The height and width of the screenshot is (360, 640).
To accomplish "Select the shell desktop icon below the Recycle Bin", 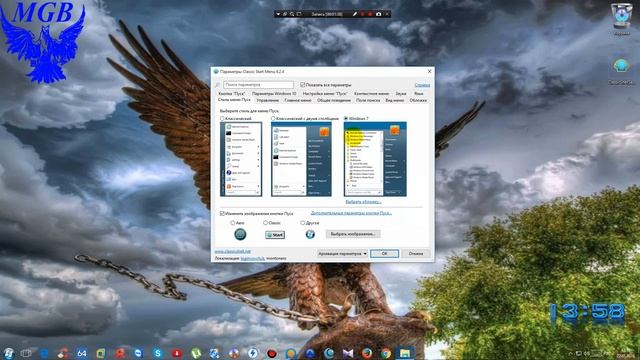I will [621, 71].
